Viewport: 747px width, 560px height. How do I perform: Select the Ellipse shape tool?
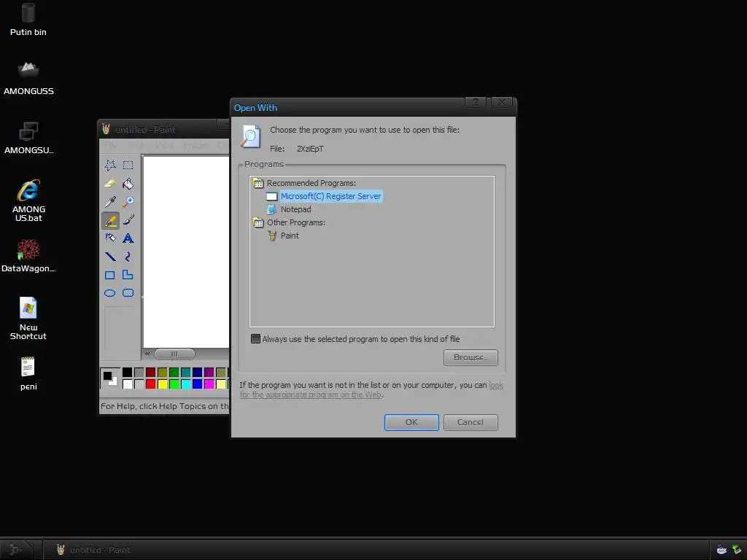coord(110,293)
